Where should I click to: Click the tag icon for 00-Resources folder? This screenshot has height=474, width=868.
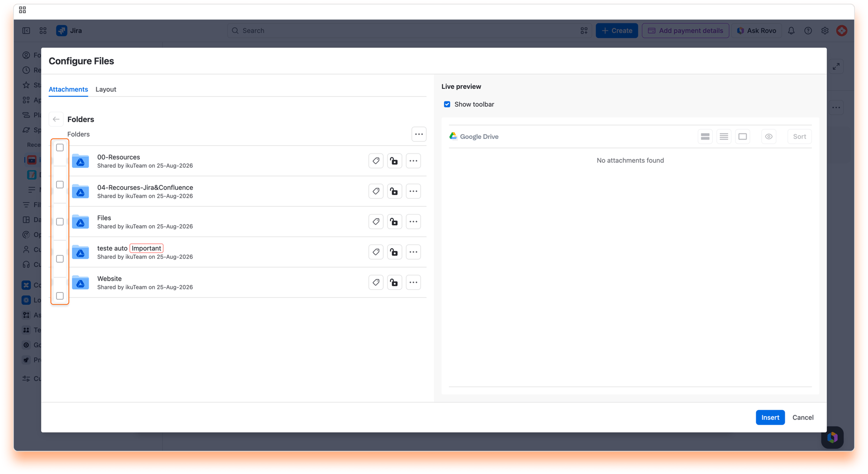pyautogui.click(x=376, y=161)
